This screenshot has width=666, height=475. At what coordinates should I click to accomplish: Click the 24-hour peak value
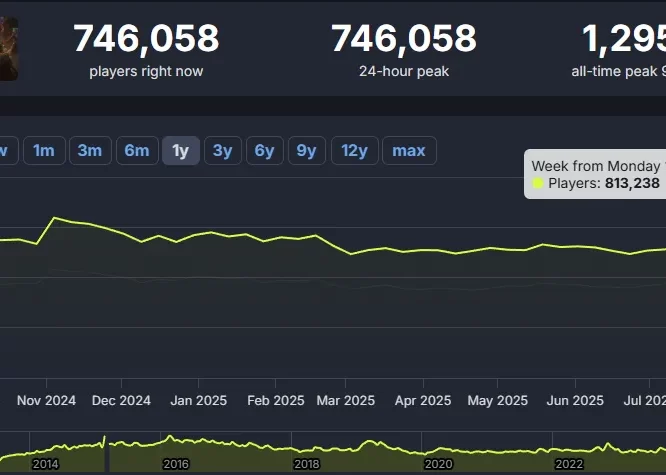(404, 39)
